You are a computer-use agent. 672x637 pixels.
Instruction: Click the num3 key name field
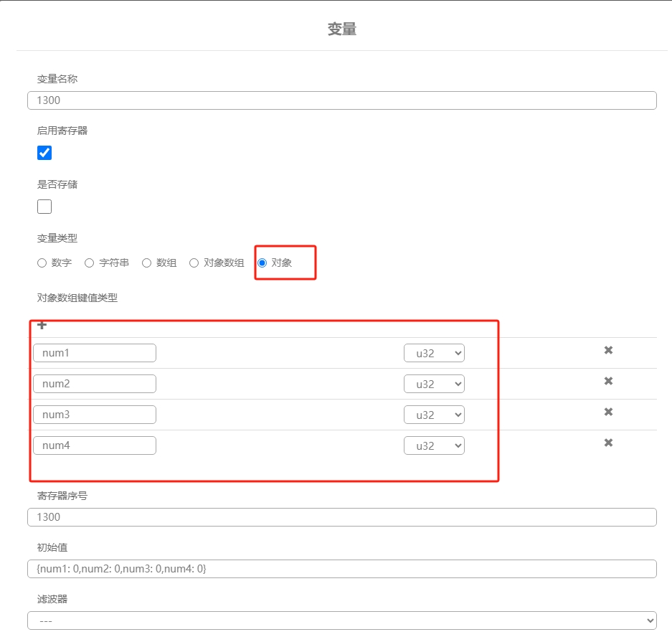95,415
